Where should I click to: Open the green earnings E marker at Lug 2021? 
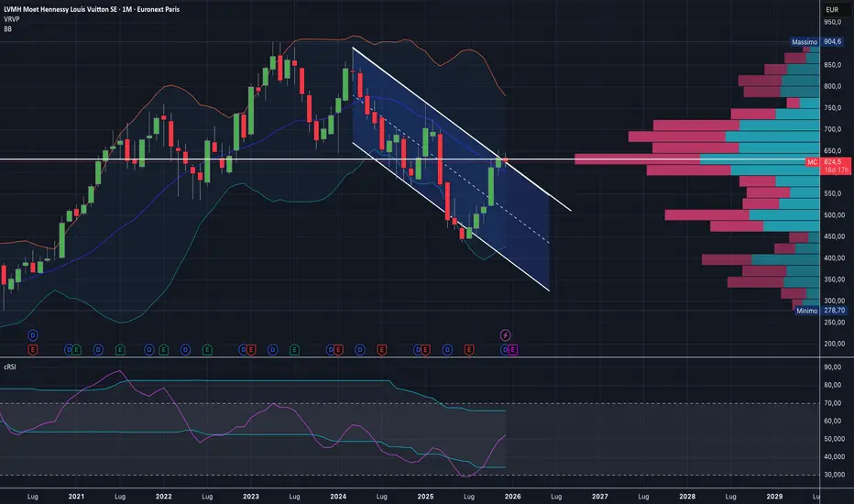120,350
